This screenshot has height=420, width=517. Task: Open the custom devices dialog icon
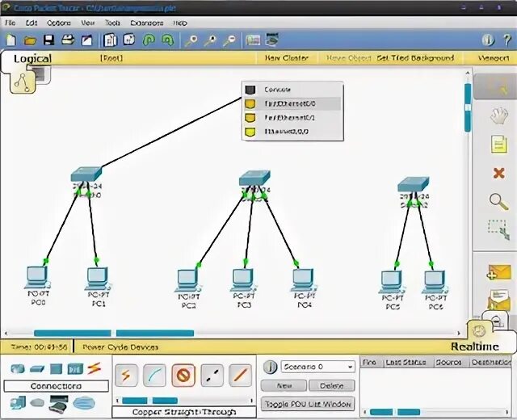[272, 40]
